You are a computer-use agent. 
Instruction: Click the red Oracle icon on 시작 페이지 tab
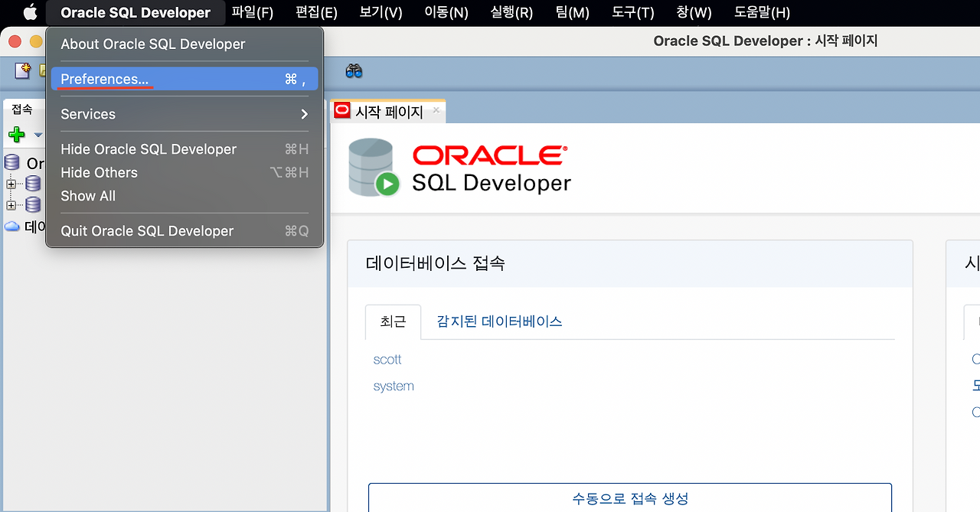[x=341, y=110]
